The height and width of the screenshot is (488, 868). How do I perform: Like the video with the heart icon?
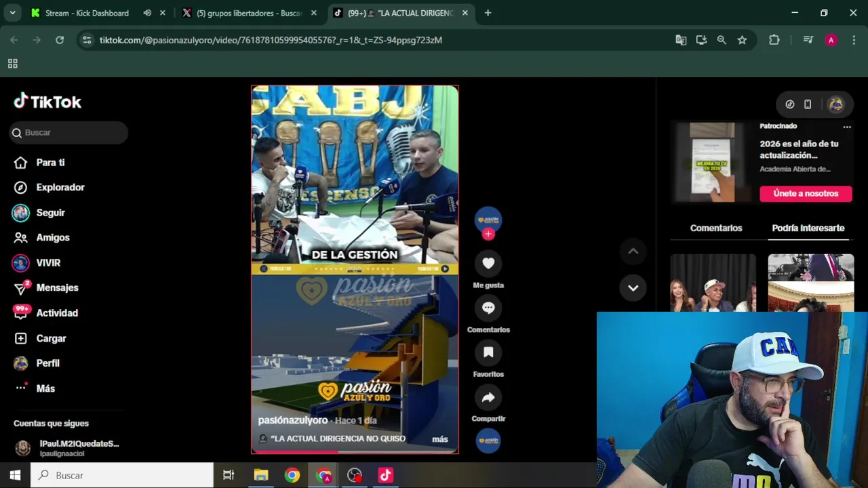click(488, 263)
